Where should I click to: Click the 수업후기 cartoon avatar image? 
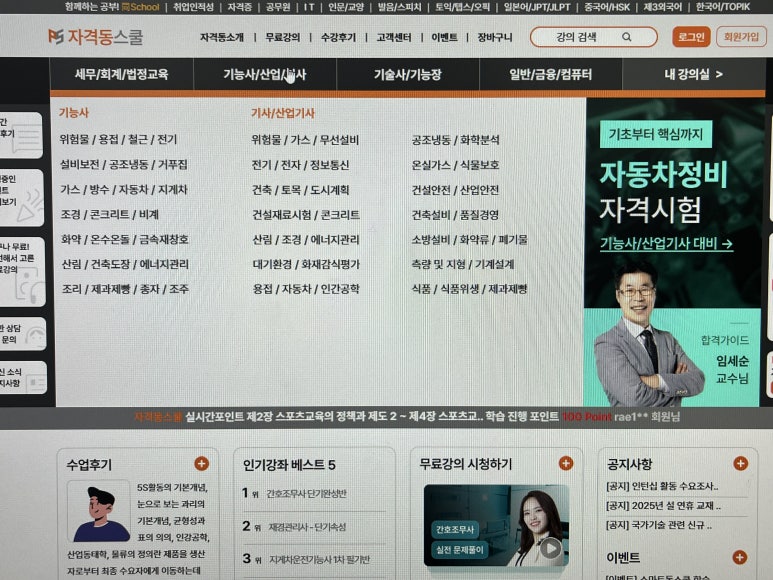tap(99, 512)
